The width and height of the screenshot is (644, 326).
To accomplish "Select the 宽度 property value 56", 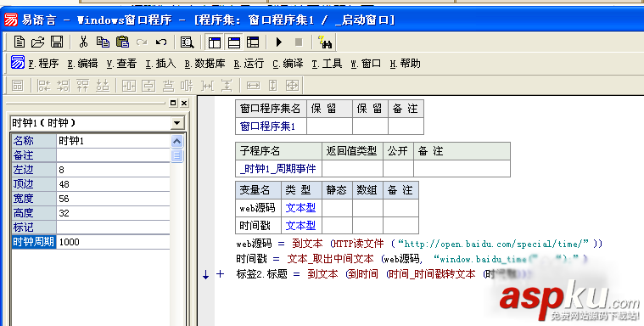I will (113, 198).
